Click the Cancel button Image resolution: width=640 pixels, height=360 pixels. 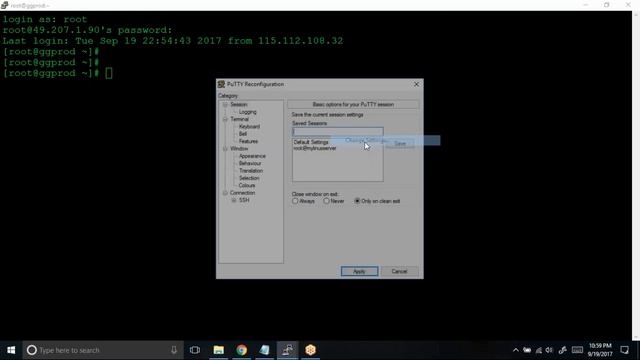[399, 271]
